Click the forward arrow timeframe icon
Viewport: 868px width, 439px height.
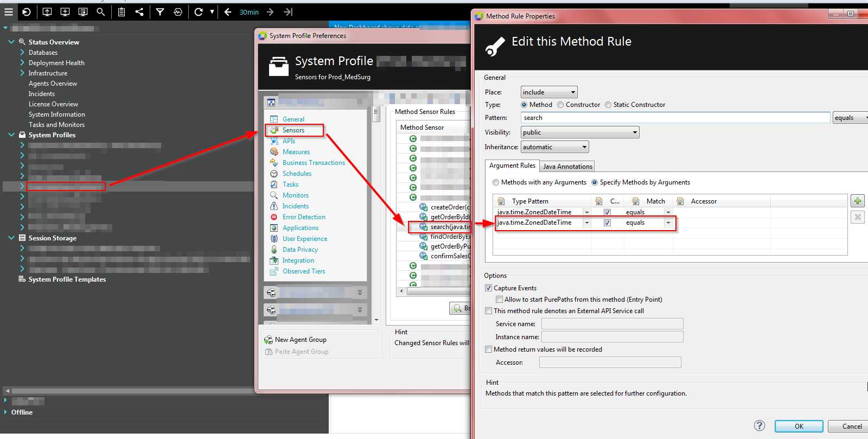coord(270,11)
